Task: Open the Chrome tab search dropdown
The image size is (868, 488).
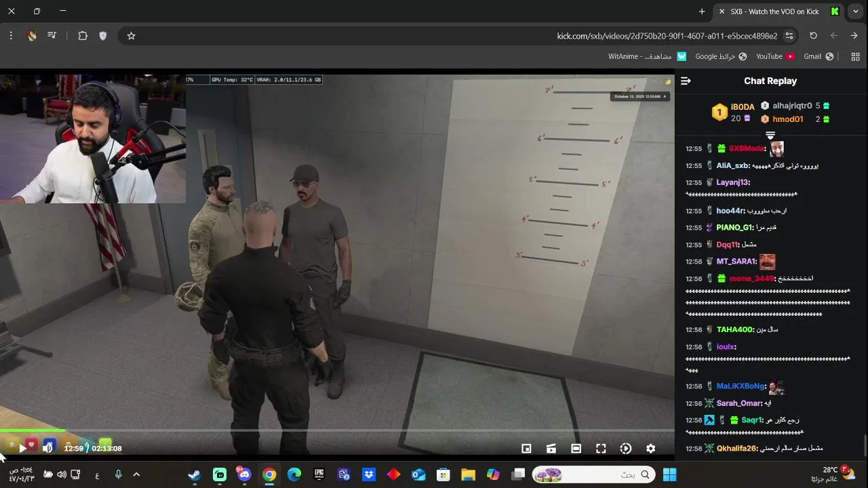Action: pos(856,12)
